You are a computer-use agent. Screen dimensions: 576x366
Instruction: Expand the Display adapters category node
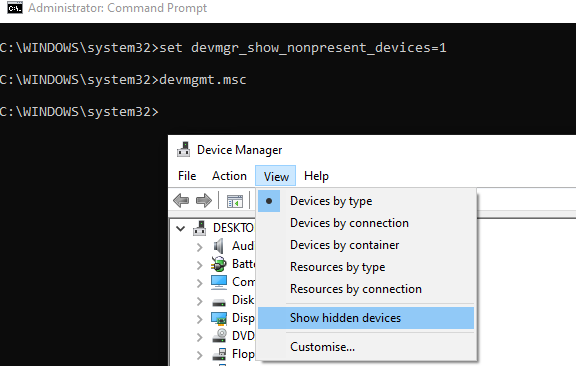pos(199,319)
